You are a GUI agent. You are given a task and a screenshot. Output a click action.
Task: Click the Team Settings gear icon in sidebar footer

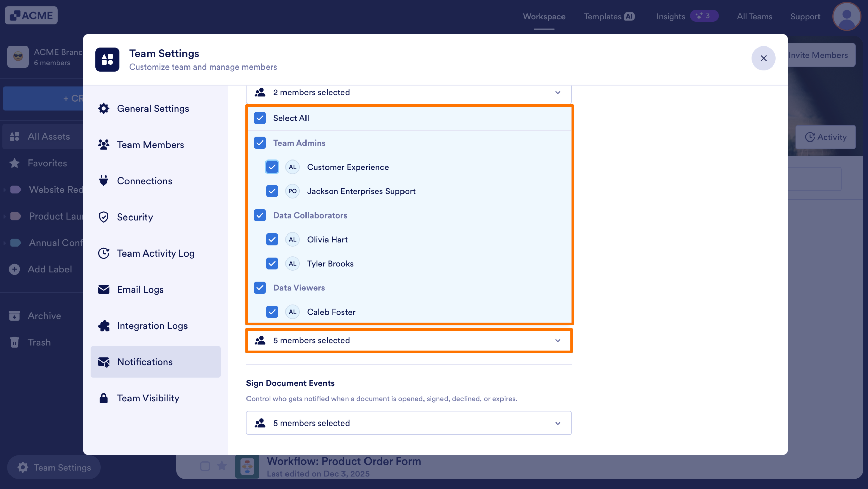click(23, 468)
